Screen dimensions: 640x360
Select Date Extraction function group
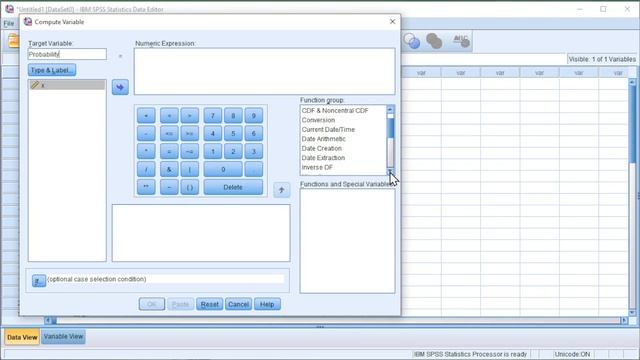pos(323,158)
